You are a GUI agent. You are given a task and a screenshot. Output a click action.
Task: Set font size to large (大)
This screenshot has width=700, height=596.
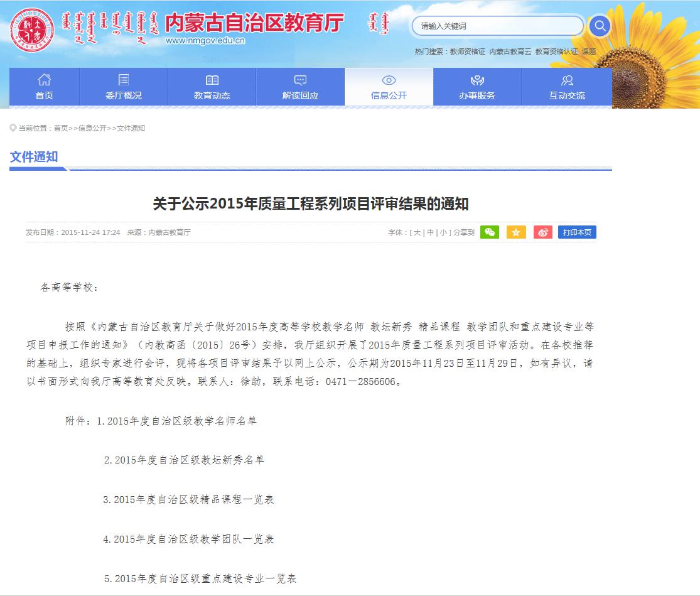417,233
